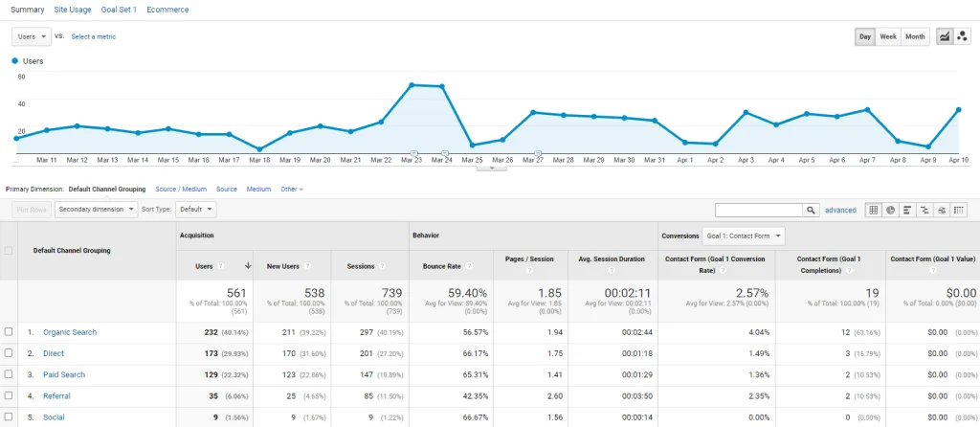
Task: Click the Mar 18 lowest data point
Action: point(259,149)
